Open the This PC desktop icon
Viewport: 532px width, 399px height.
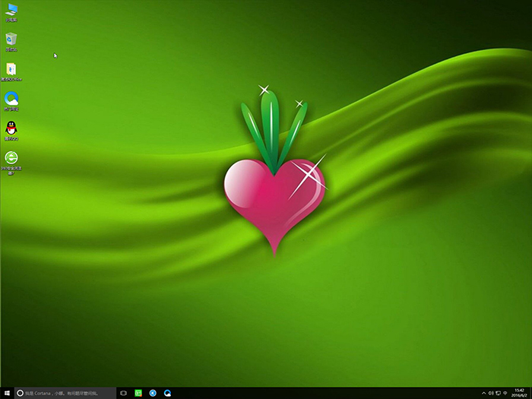pyautogui.click(x=12, y=11)
